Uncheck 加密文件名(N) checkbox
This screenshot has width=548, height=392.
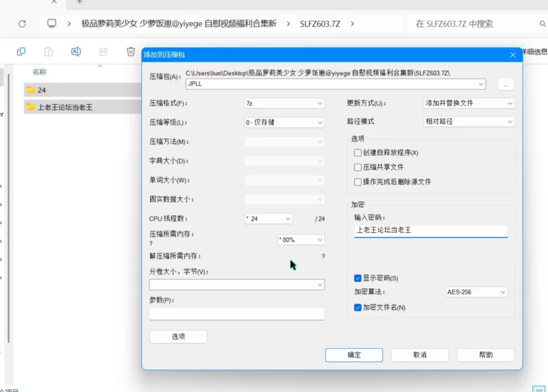(x=358, y=308)
